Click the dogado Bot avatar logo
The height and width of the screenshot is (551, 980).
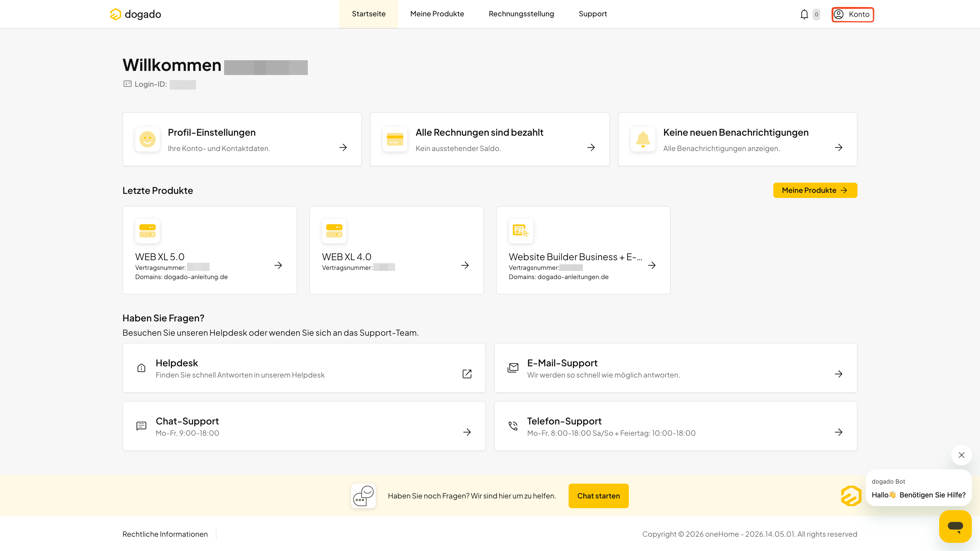pyautogui.click(x=851, y=496)
